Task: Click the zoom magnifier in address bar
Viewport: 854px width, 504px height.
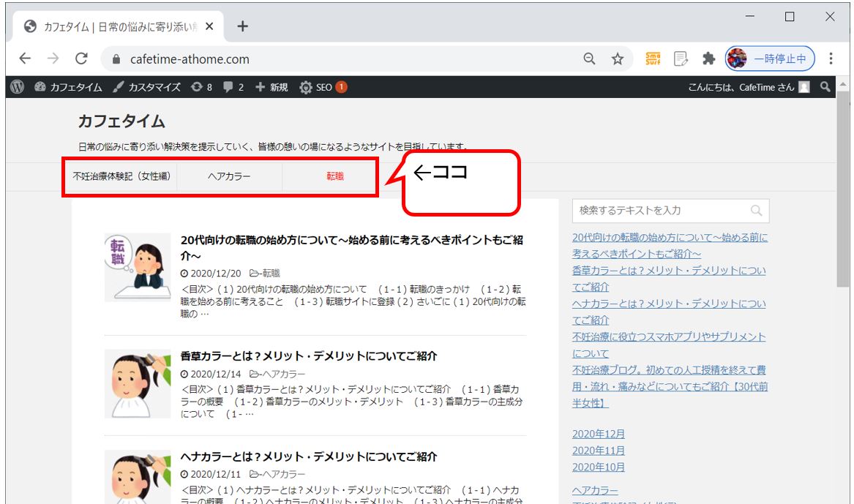Action: [x=589, y=59]
